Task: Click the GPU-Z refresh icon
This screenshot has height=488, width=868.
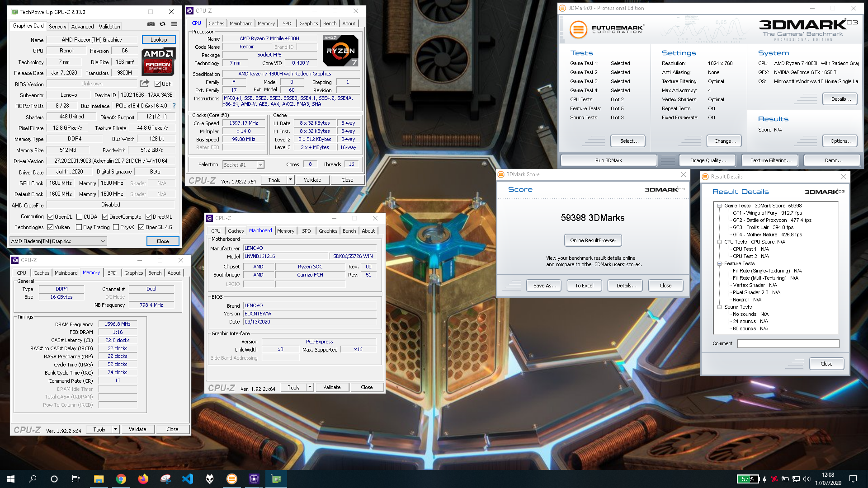Action: pyautogui.click(x=163, y=24)
